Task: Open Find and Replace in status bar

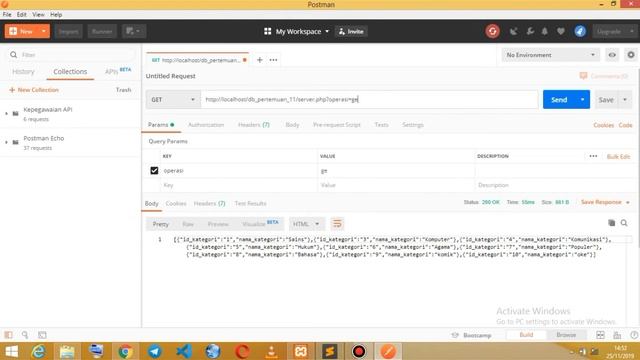Action: click(25, 335)
